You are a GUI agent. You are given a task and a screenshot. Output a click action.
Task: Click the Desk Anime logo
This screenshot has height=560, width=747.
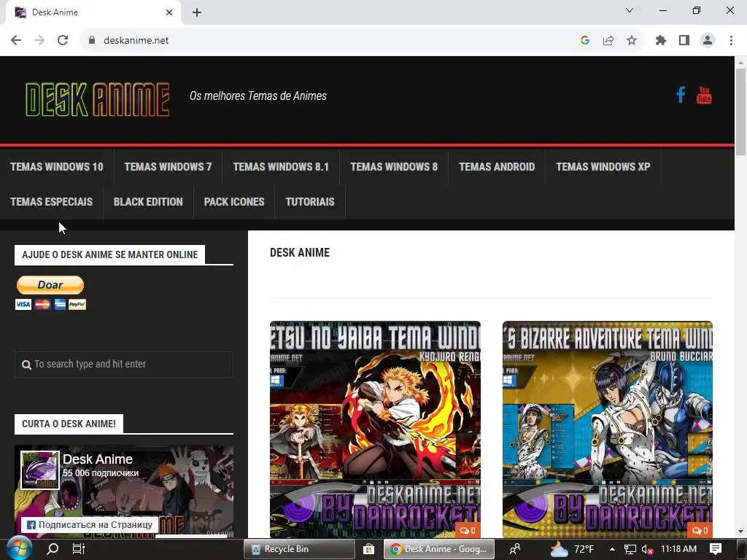(x=98, y=99)
